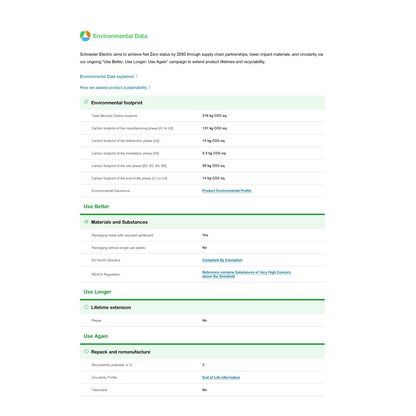
Task: Open the Product Environmental Profile link
Action: pos(227,191)
